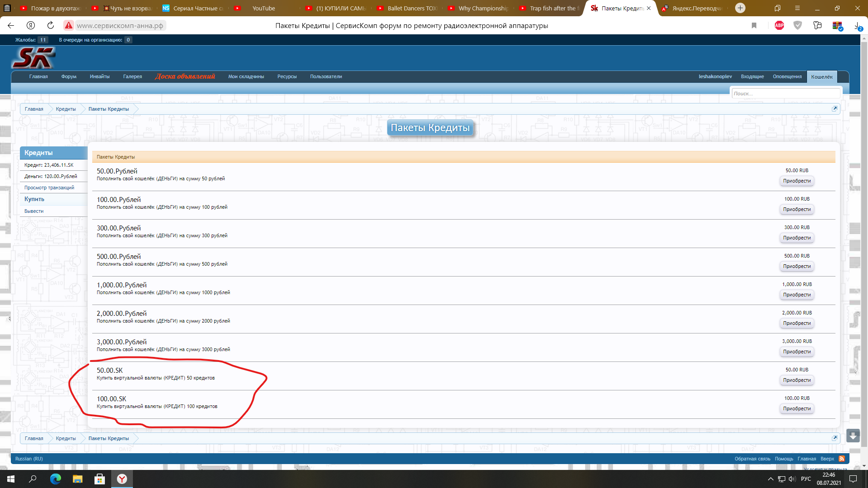Image resolution: width=868 pixels, height=488 pixels.
Task: Click the bookmark icon in address bar
Action: point(754,25)
